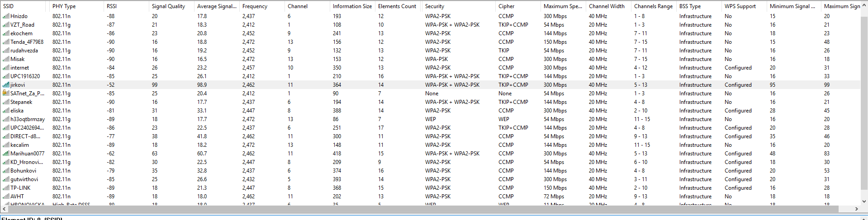
Task: Click the open-network icon next to SATnet_Za_P...
Action: pyautogui.click(x=6, y=94)
